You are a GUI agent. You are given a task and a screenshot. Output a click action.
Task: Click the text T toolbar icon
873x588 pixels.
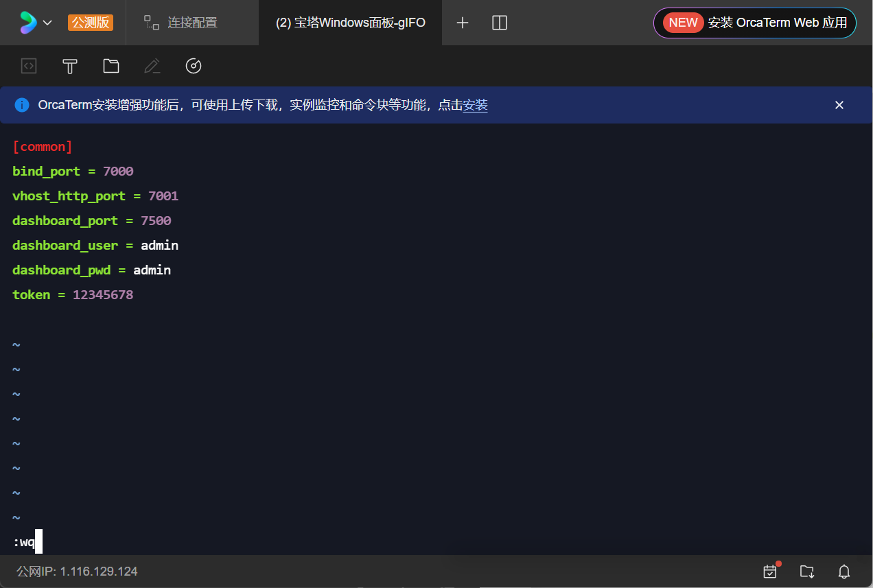click(x=70, y=66)
